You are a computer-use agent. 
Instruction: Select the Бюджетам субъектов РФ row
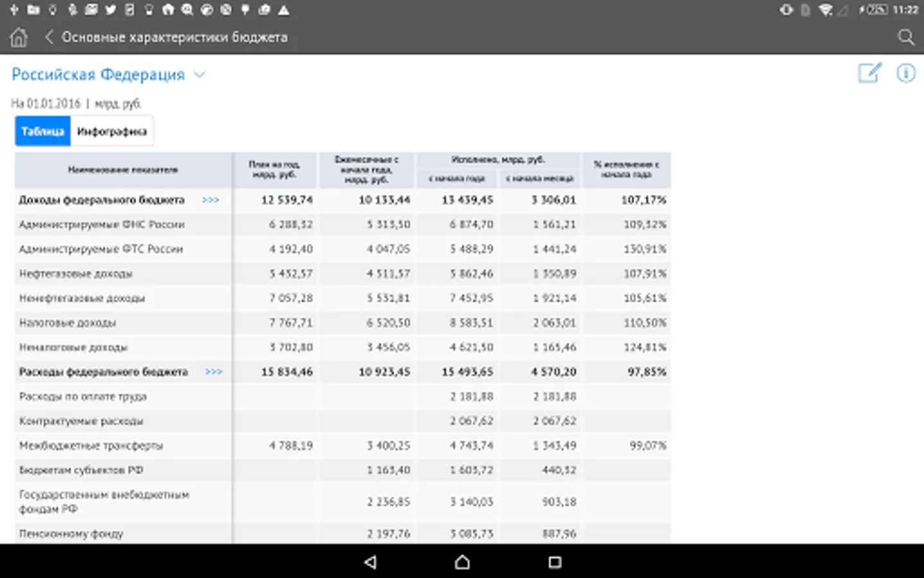(x=343, y=470)
